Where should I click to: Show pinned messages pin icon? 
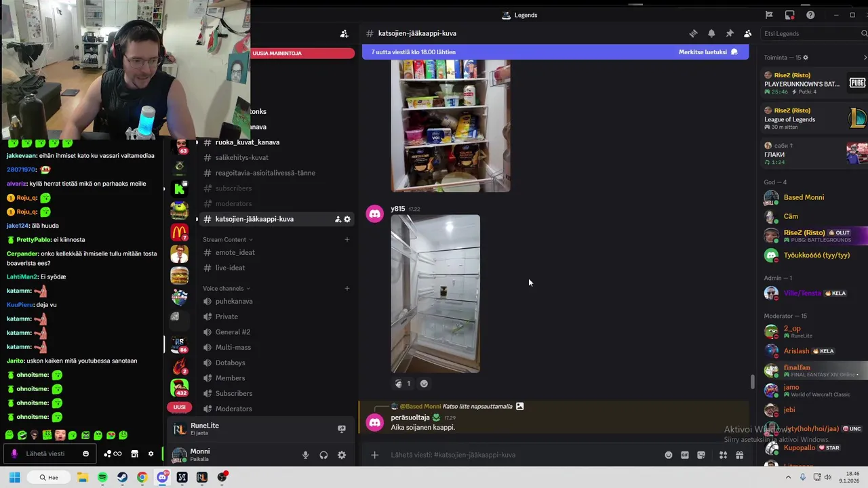tap(730, 33)
